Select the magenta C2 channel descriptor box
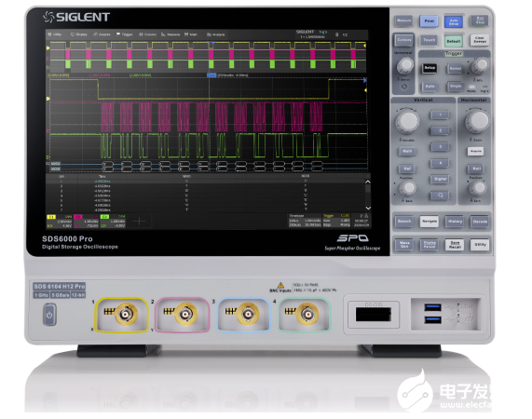Viewport: 532px width, 419px height. coord(86,221)
